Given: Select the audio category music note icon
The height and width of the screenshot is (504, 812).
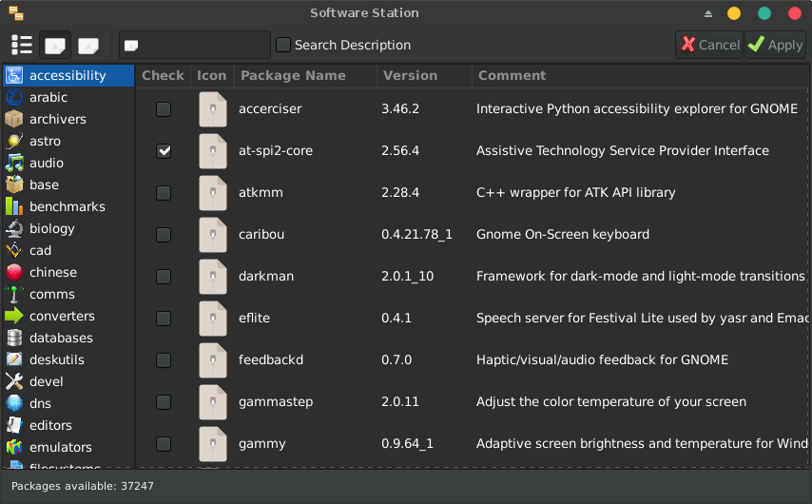Looking at the screenshot, I should [x=14, y=163].
